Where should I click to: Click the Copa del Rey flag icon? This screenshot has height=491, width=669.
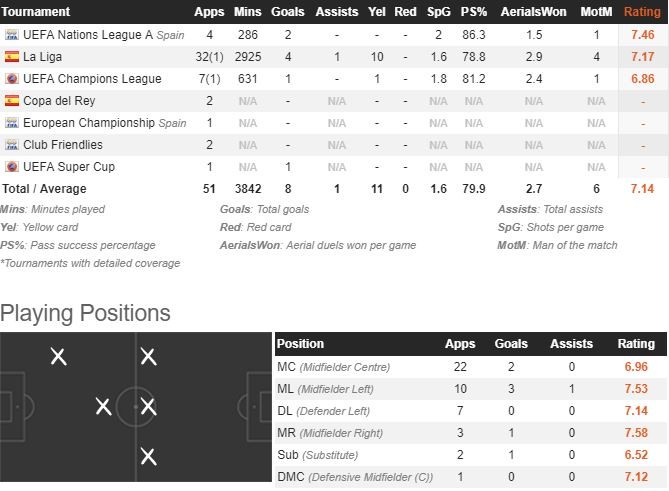point(12,100)
